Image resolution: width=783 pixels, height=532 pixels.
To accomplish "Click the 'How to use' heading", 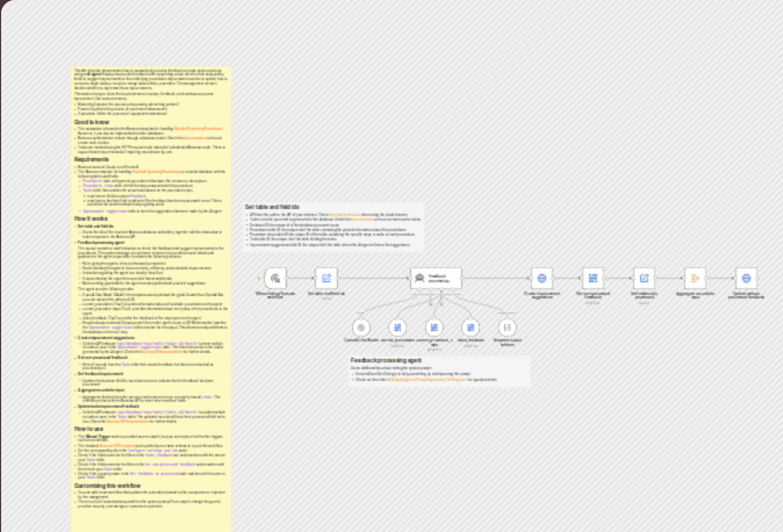I will point(89,429).
